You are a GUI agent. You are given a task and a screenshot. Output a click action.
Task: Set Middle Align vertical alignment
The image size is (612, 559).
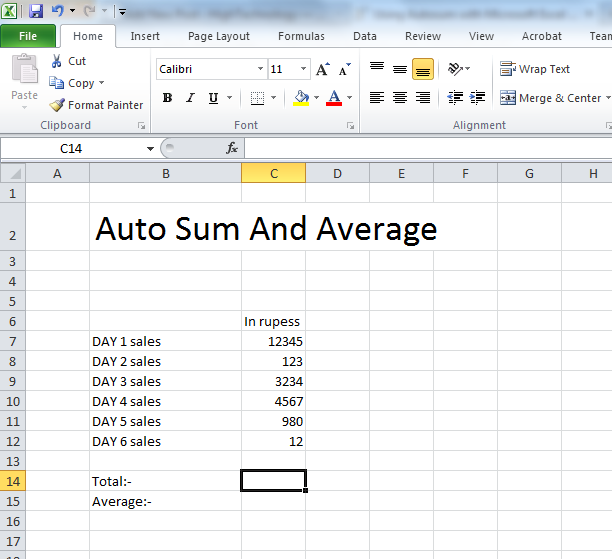(x=400, y=69)
